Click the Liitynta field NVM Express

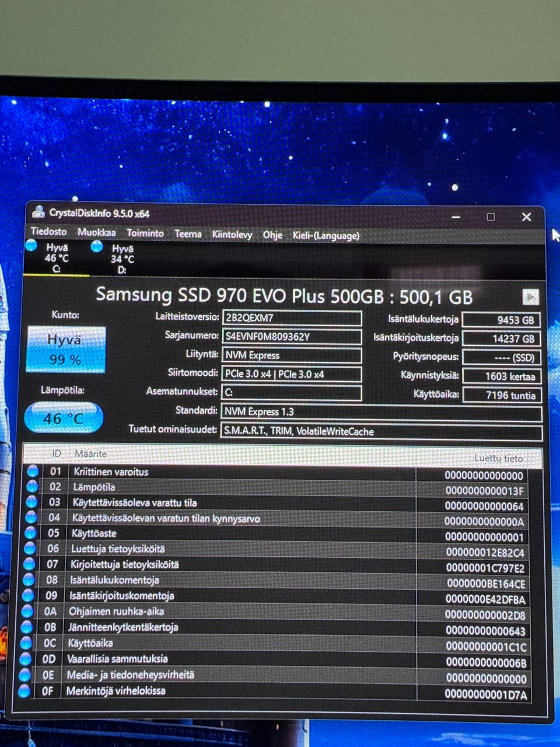[x=292, y=355]
